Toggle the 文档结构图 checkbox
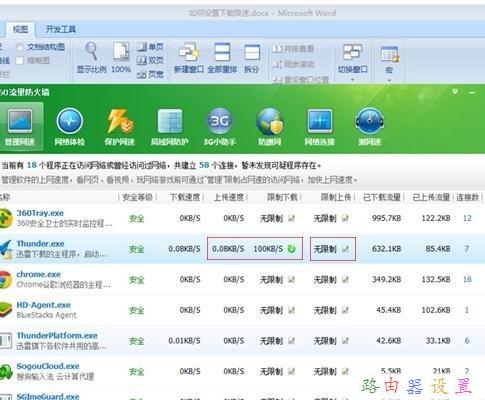The image size is (485, 400). point(20,47)
